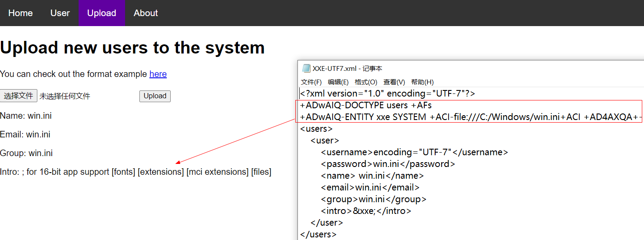Click the 选择文件 file chooser button
The image size is (644, 240).
pos(19,96)
